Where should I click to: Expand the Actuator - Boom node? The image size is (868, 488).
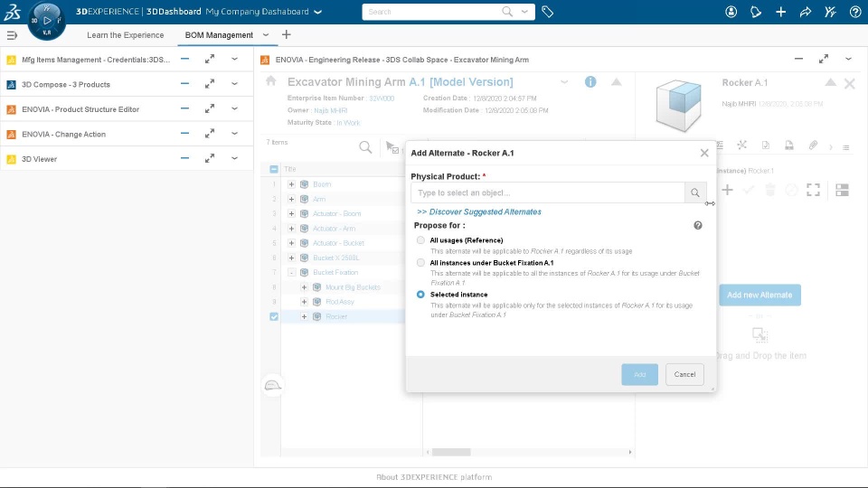[291, 213]
